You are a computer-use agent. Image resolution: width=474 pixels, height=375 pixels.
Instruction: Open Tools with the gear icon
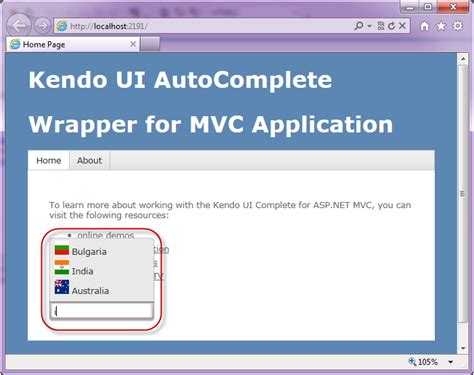[458, 26]
